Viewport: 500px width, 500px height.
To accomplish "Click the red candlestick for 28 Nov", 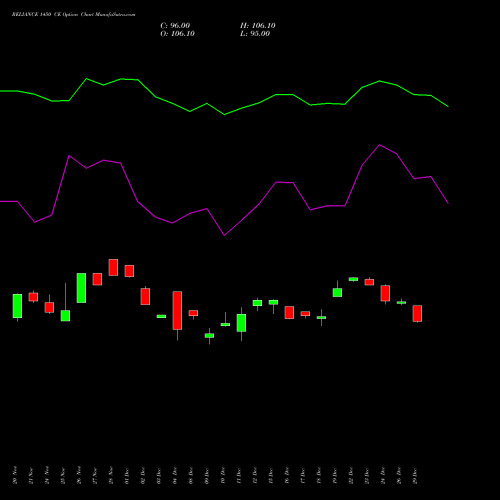I will [x=113, y=267].
